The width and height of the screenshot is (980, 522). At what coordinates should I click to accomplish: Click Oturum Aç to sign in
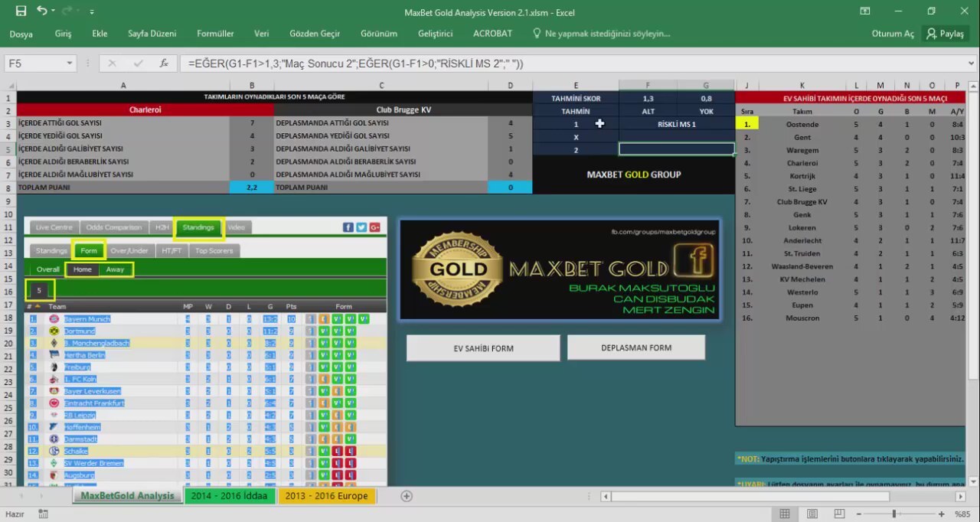(893, 34)
